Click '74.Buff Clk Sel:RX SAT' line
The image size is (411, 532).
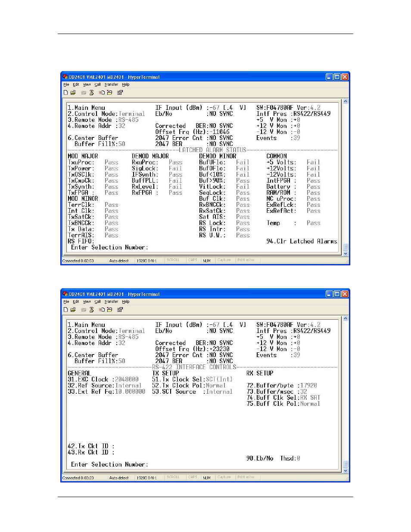click(283, 397)
